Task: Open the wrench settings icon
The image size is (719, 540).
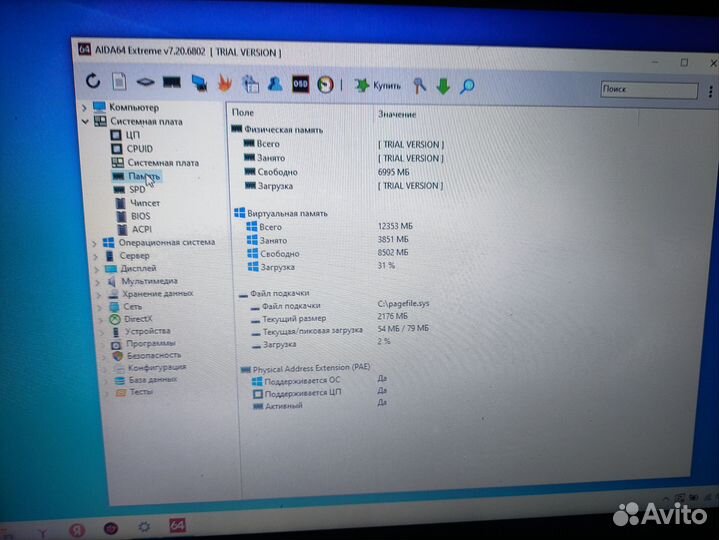Action: (419, 86)
